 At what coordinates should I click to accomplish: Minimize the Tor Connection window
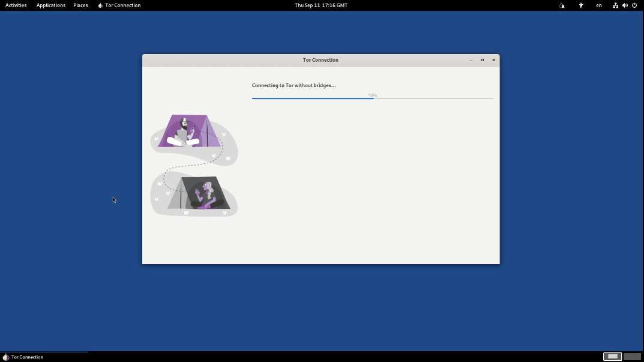tap(471, 60)
